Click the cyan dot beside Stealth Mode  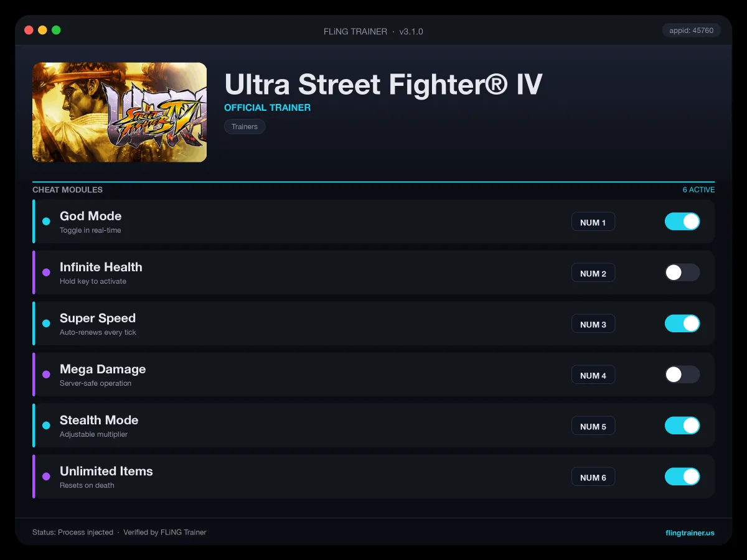click(x=46, y=426)
